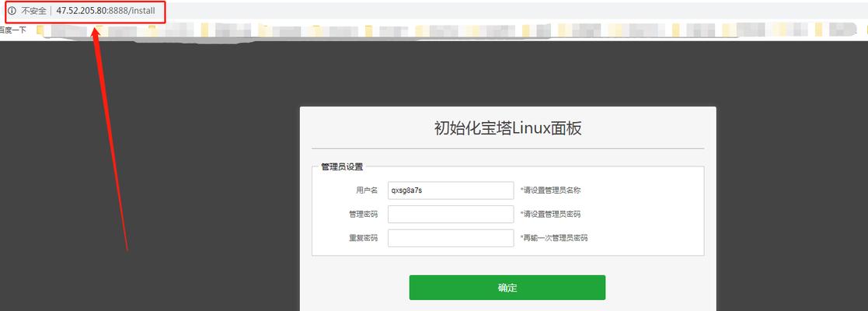Click the 初始化宝塔Linux面板 heading
The width and height of the screenshot is (868, 311).
pos(507,128)
